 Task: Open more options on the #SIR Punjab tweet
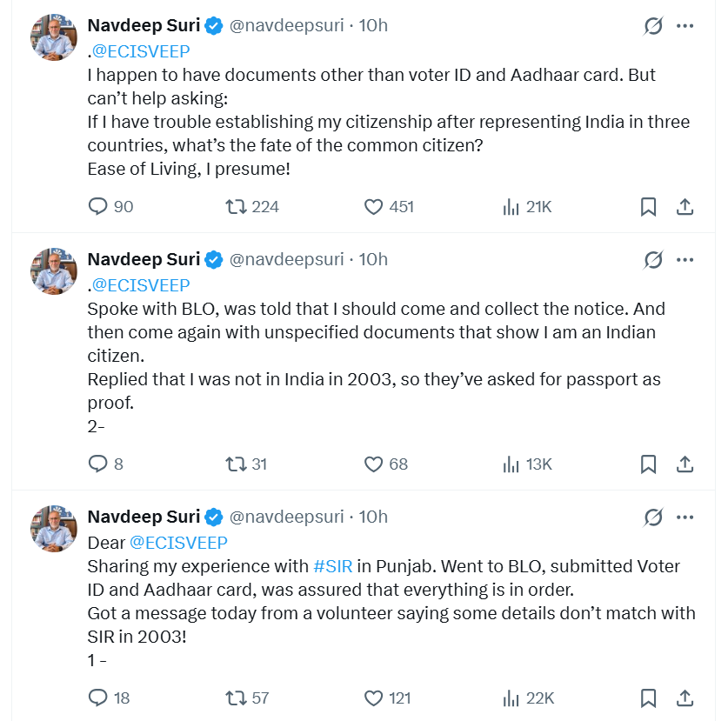[685, 517]
